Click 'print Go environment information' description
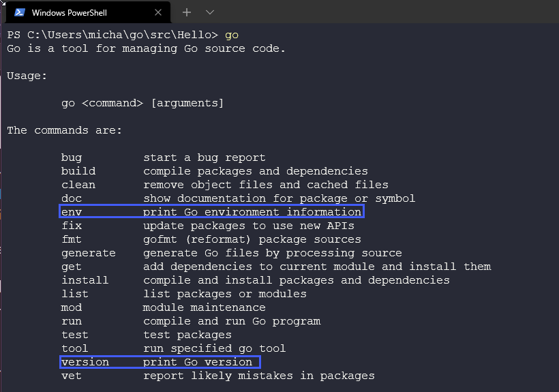559x392 pixels. tap(252, 212)
